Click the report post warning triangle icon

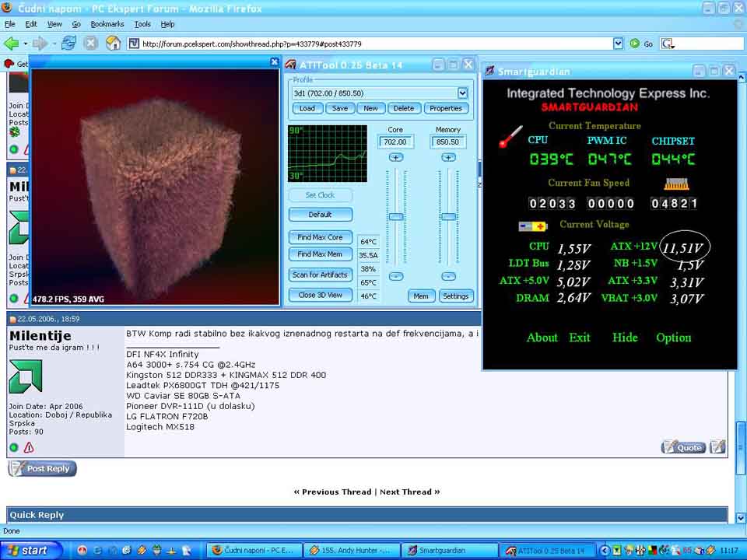29,447
